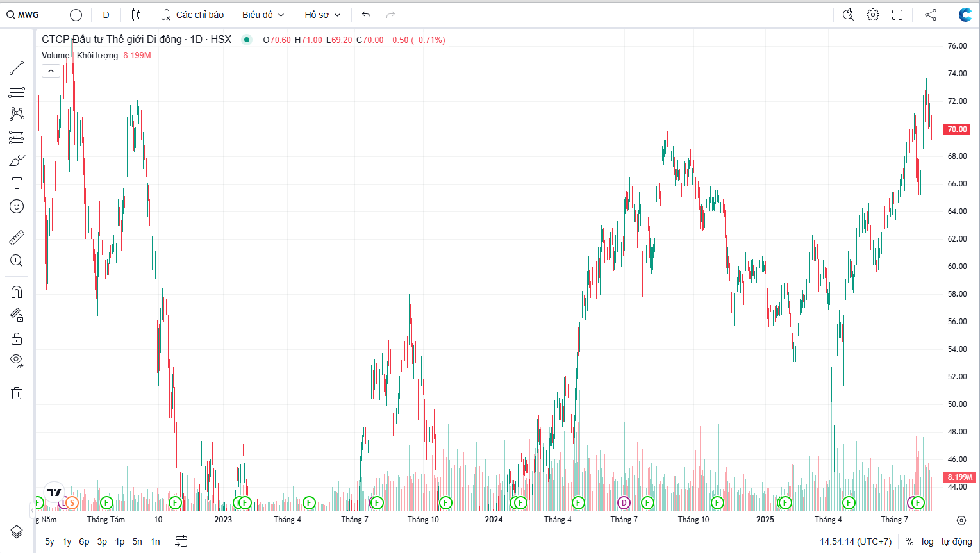980x553 pixels.
Task: Toggle magnet mode for drawings
Action: click(x=17, y=292)
